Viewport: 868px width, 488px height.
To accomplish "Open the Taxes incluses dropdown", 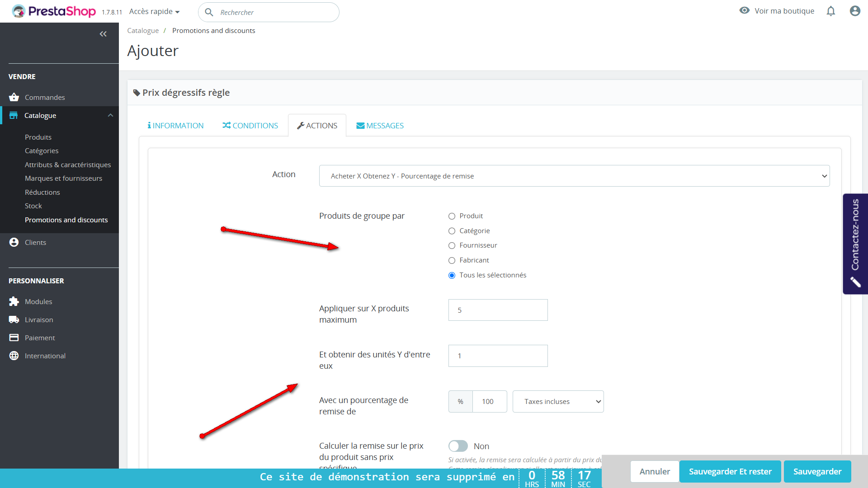I will (558, 401).
